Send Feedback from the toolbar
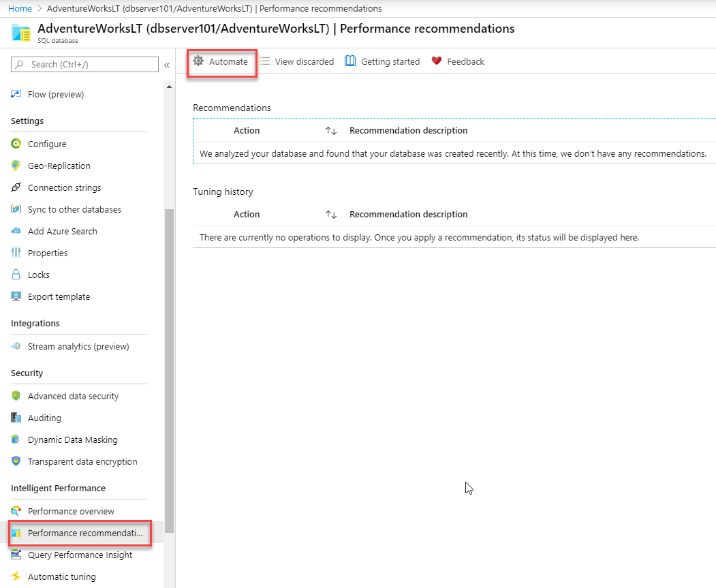 click(x=458, y=61)
